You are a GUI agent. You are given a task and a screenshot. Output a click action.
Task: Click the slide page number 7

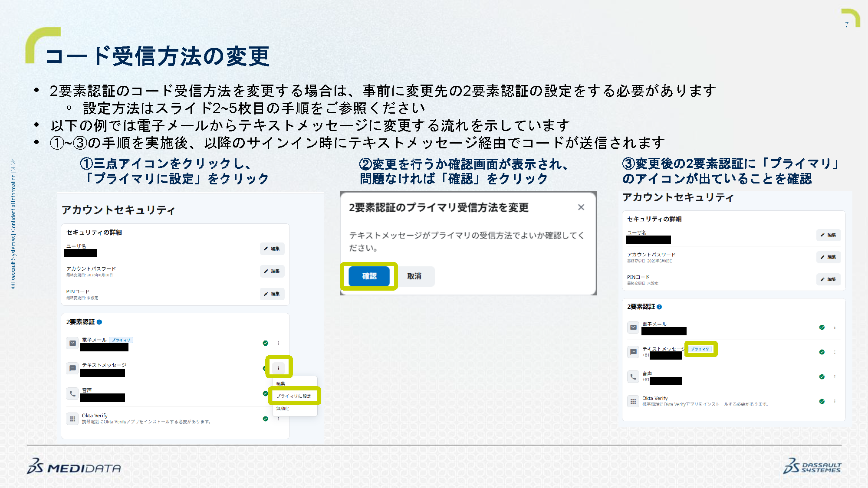pyautogui.click(x=847, y=25)
